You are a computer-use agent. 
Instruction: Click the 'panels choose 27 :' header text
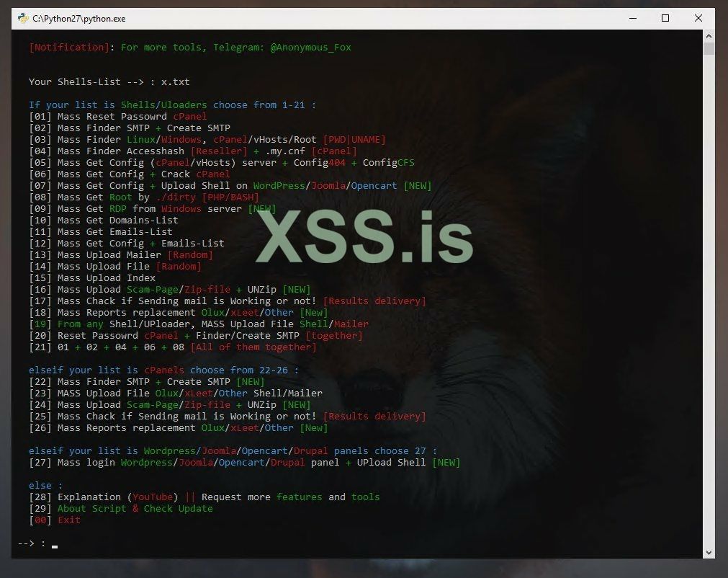(x=385, y=450)
